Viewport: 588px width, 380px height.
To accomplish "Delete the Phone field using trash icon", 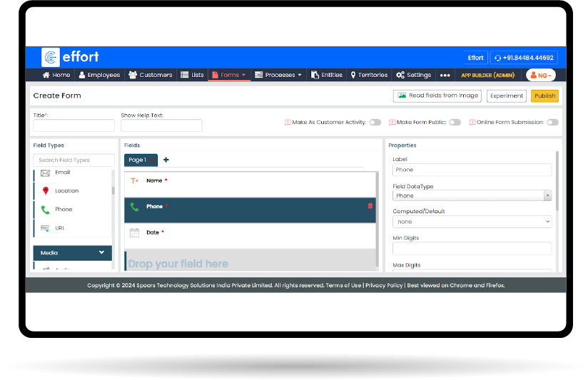I will click(370, 206).
